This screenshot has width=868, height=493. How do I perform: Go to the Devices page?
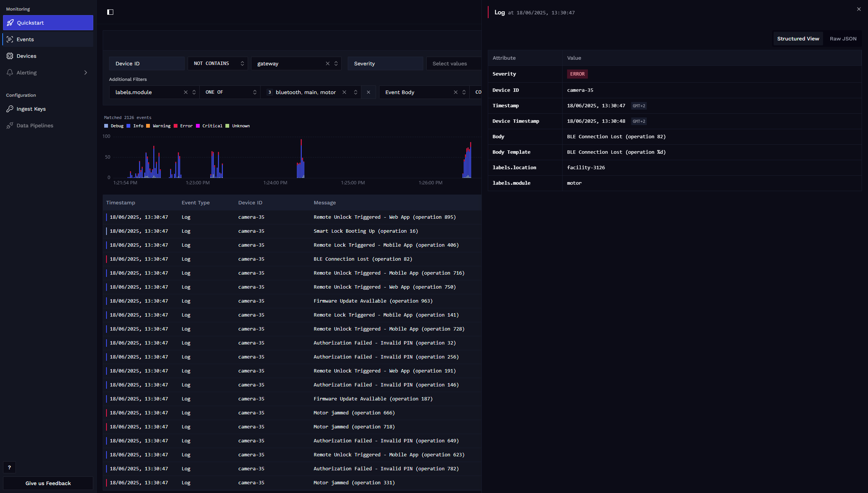pyautogui.click(x=48, y=56)
